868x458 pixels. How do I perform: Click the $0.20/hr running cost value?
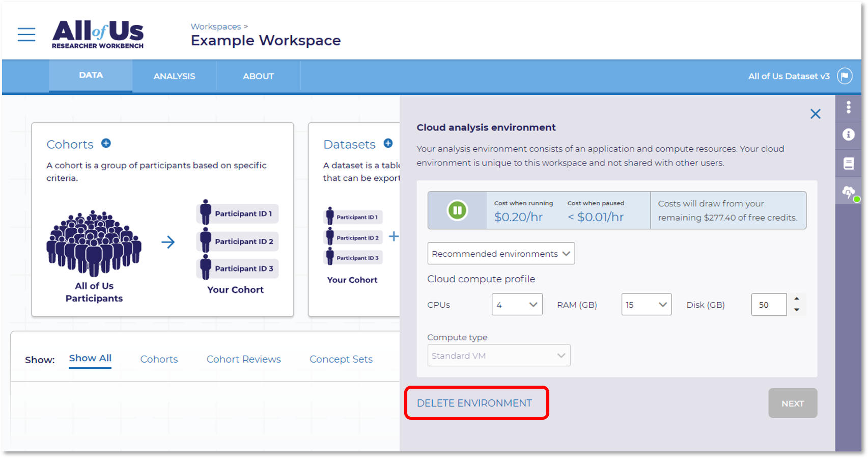[518, 217]
